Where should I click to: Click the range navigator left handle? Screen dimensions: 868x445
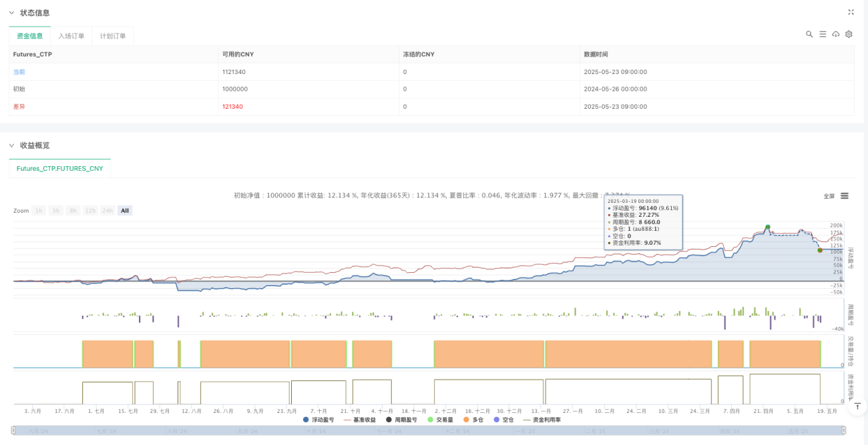[13, 430]
